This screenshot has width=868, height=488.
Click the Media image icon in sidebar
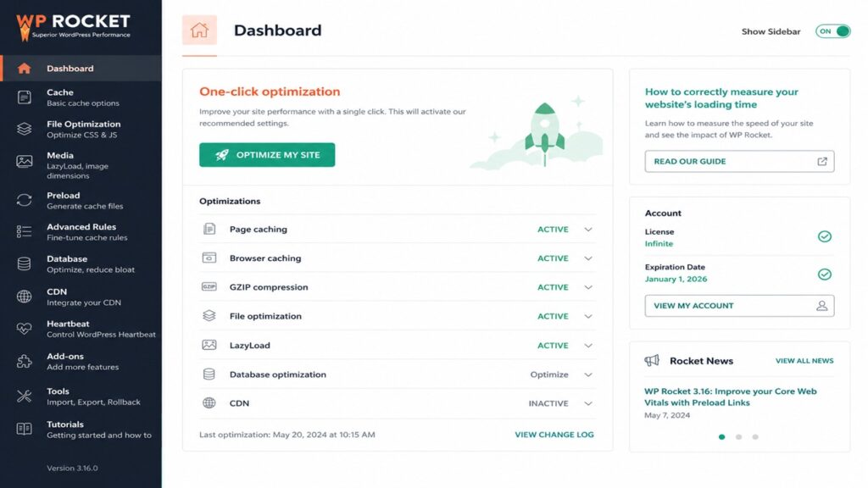(x=24, y=162)
